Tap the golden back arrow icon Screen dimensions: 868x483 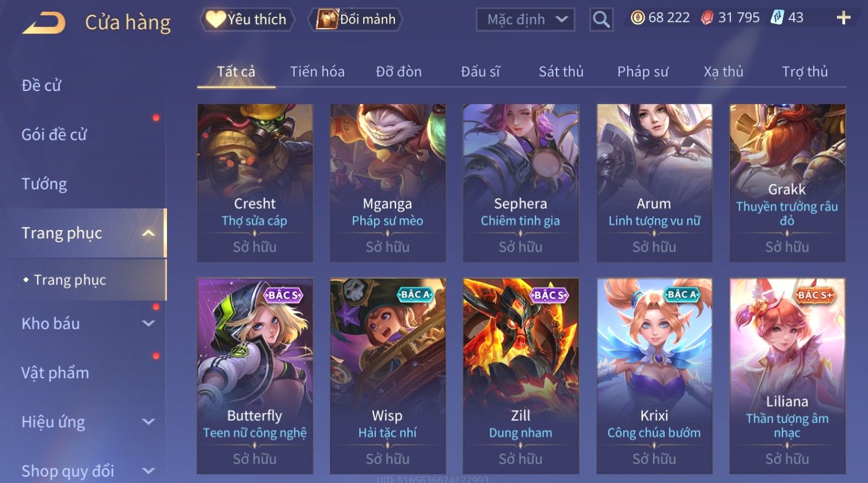(44, 22)
